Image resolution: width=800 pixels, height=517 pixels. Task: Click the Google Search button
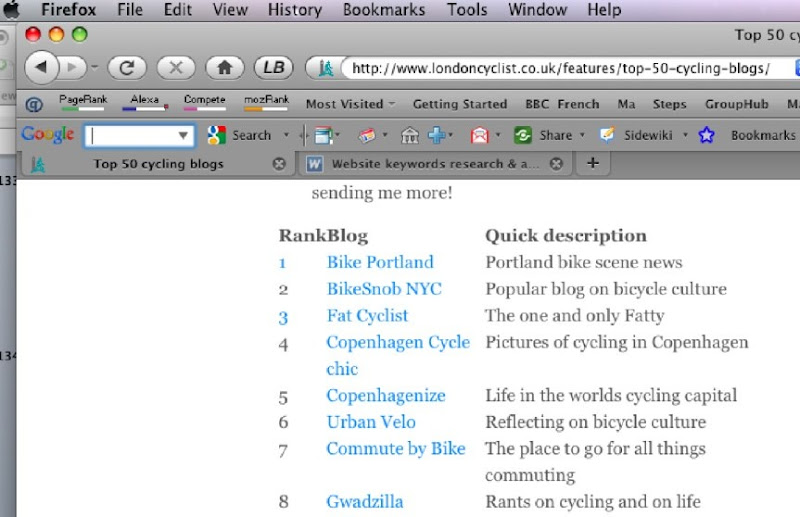click(239, 135)
